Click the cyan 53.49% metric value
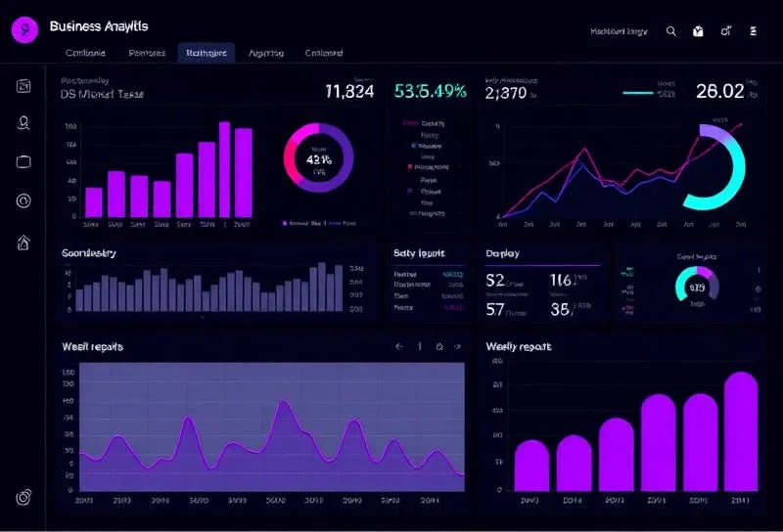Viewport: 783px width, 532px height. coord(431,92)
